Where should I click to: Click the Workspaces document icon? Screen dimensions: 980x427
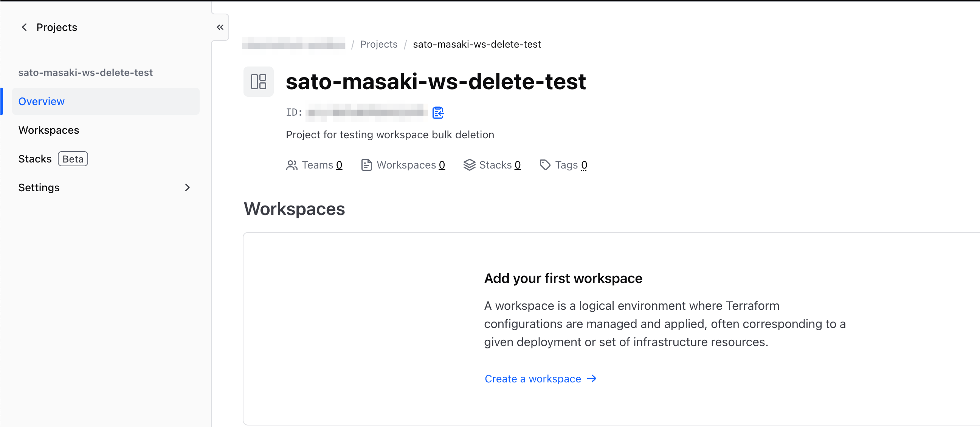366,165
